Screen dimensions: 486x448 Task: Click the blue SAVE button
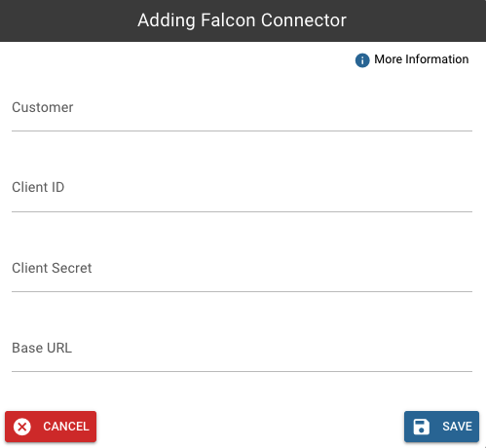point(441,427)
